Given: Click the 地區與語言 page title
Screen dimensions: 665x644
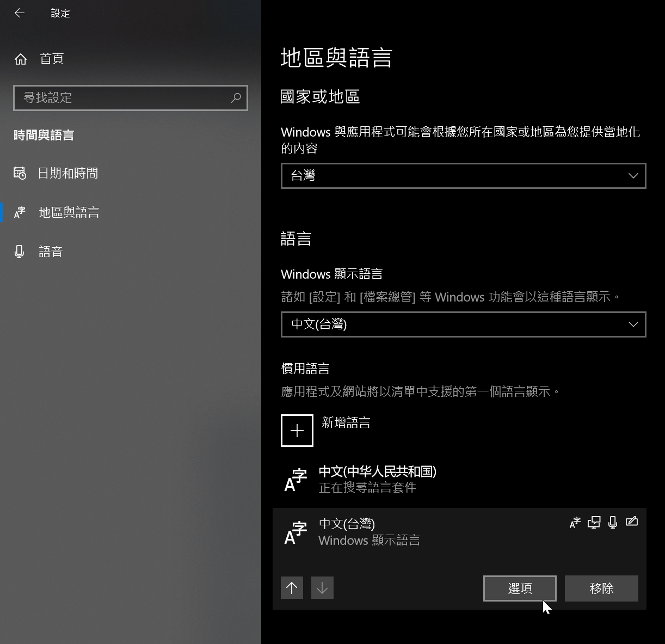Looking at the screenshot, I should pyautogui.click(x=336, y=58).
